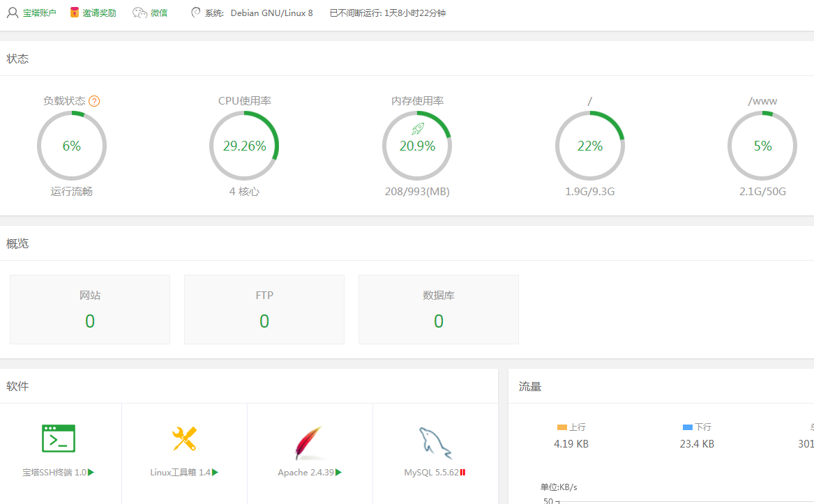Click the 内存使用率 20.9% gauge
This screenshot has height=504, width=814.
pyautogui.click(x=417, y=146)
